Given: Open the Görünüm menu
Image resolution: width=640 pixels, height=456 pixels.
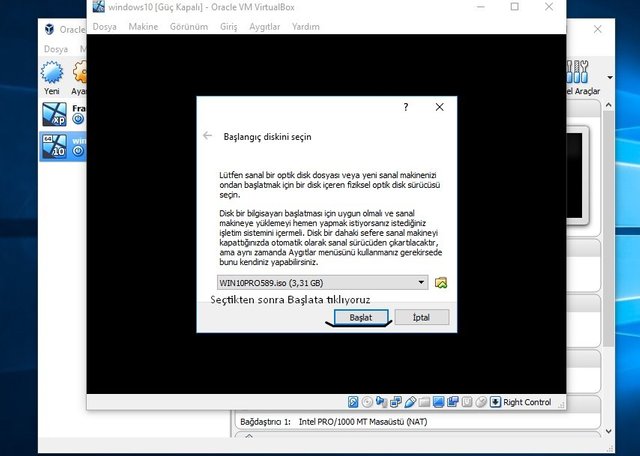Looking at the screenshot, I should tap(189, 27).
